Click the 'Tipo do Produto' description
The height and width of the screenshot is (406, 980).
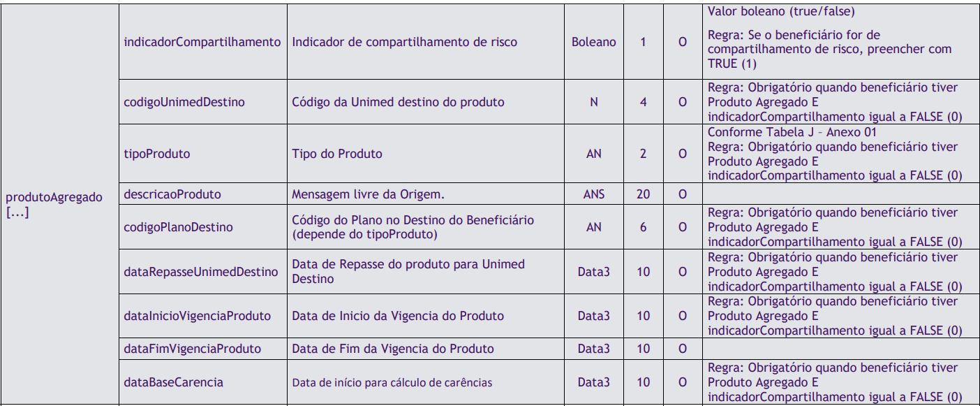pyautogui.click(x=337, y=154)
